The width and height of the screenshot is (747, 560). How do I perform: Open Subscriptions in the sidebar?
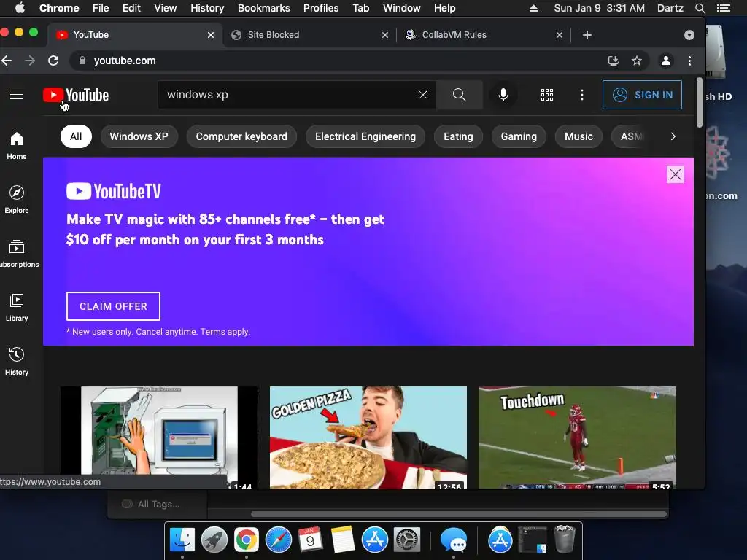pos(18,254)
